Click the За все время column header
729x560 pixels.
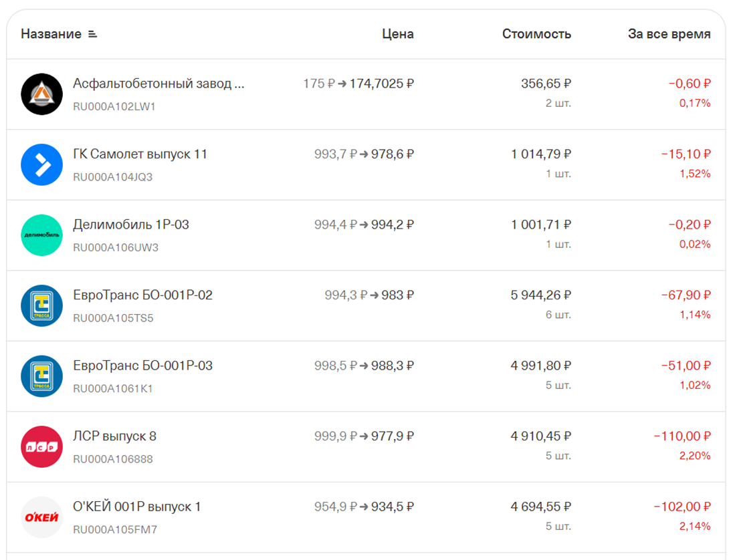coord(669,34)
